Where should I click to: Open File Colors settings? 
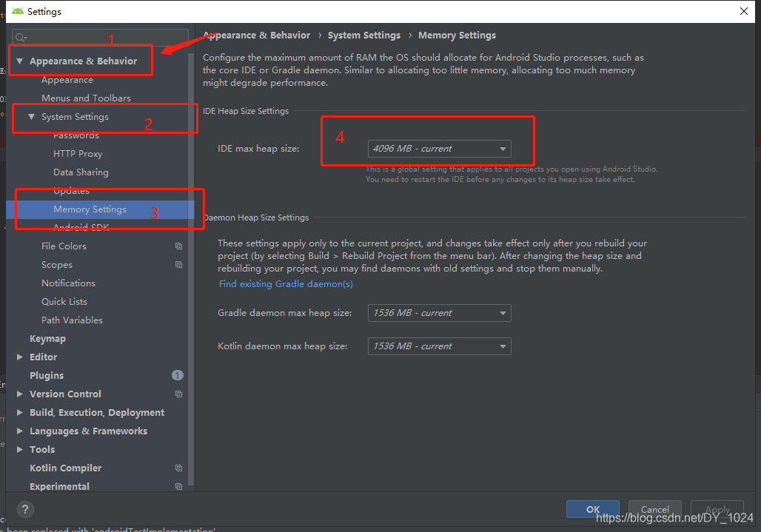pos(64,246)
